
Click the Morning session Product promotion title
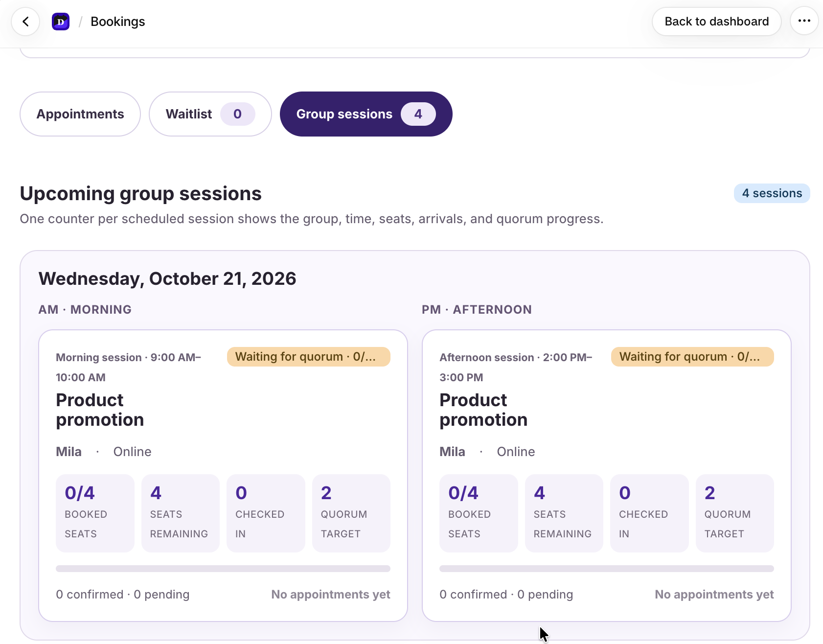click(x=100, y=410)
